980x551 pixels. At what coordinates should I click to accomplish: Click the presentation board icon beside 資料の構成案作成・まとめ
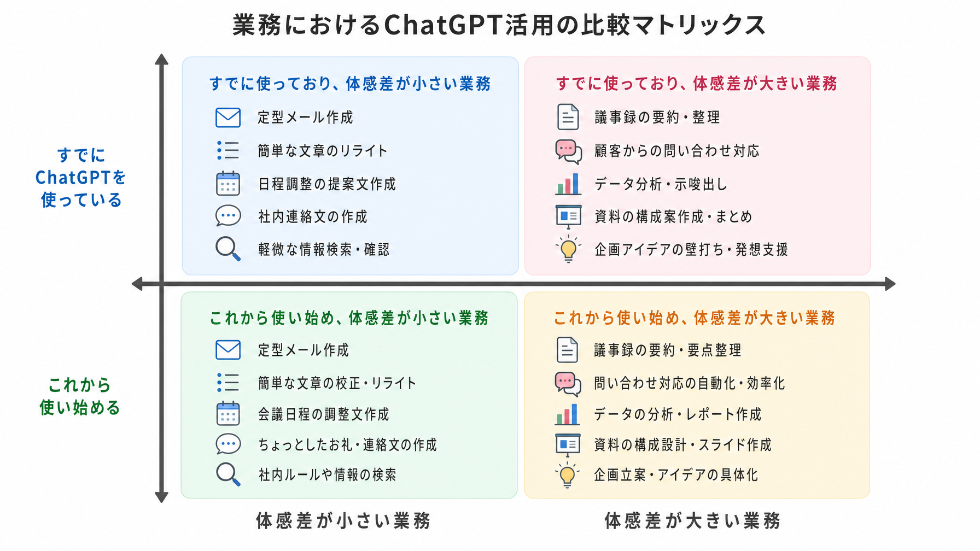568,216
